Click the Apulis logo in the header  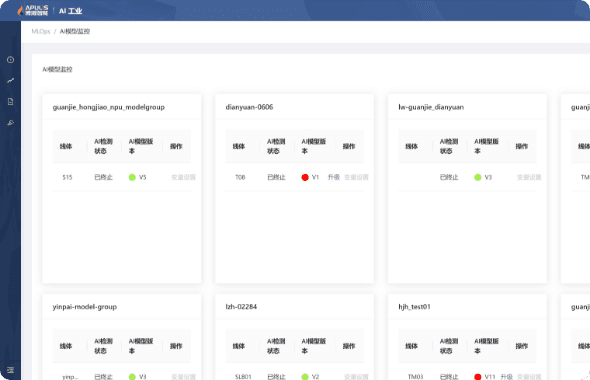tap(33, 11)
